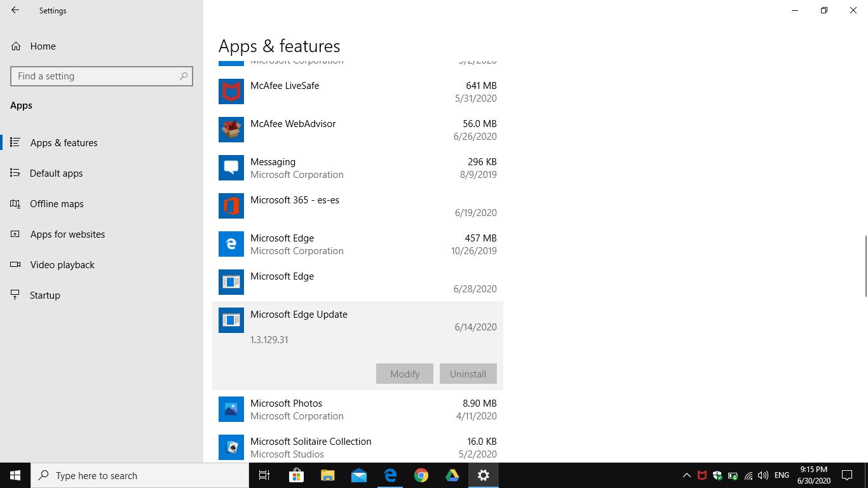The image size is (868, 488).
Task: Click the search magnifier in Find a setting
Action: click(x=184, y=76)
